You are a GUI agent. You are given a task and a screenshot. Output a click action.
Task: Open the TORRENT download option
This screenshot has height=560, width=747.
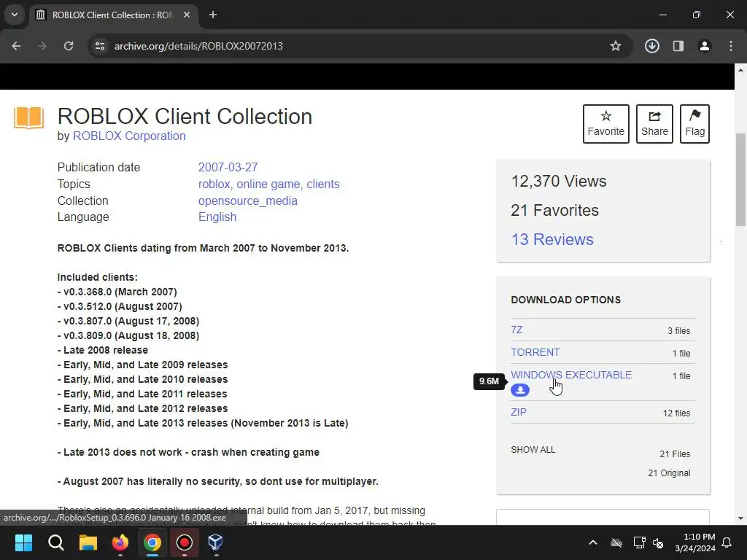coord(535,352)
